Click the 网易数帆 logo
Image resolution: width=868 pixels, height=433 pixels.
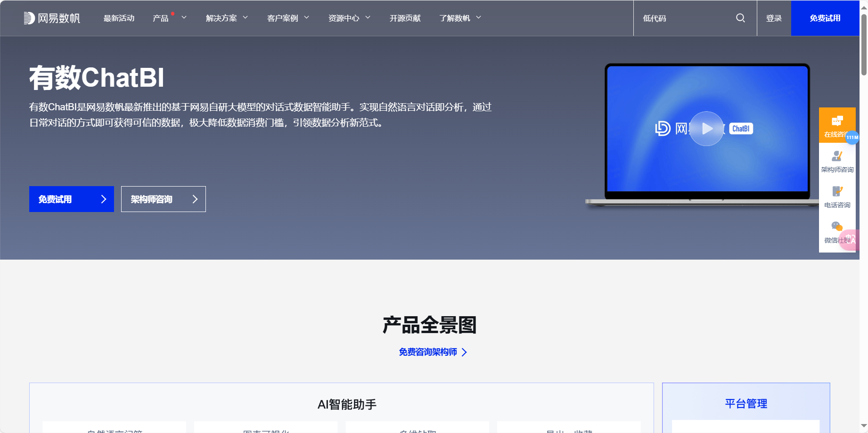[x=52, y=18]
